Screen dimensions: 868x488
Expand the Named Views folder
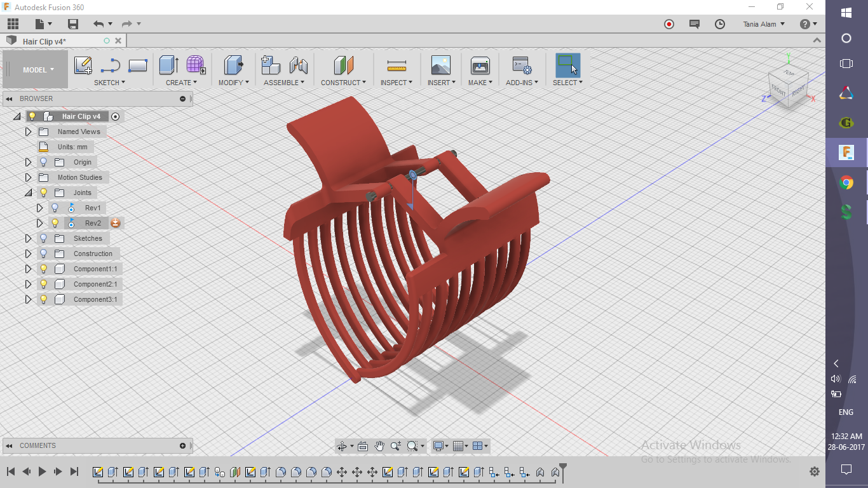[28, 132]
